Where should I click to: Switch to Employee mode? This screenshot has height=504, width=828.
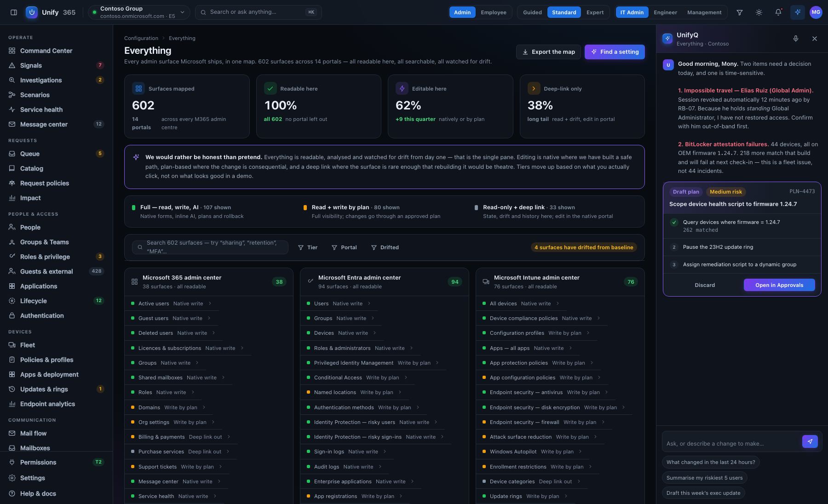click(494, 12)
